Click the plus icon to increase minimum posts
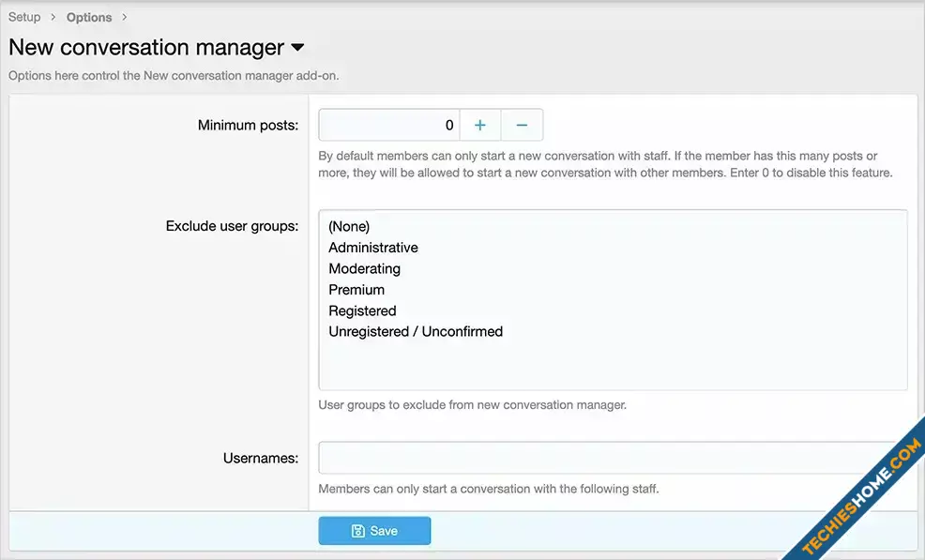The height and width of the screenshot is (560, 925). coord(479,125)
